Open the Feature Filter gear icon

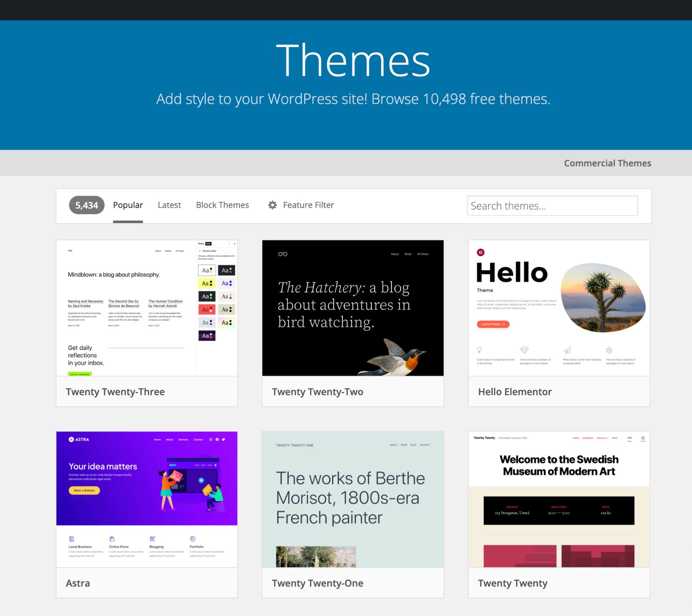272,205
